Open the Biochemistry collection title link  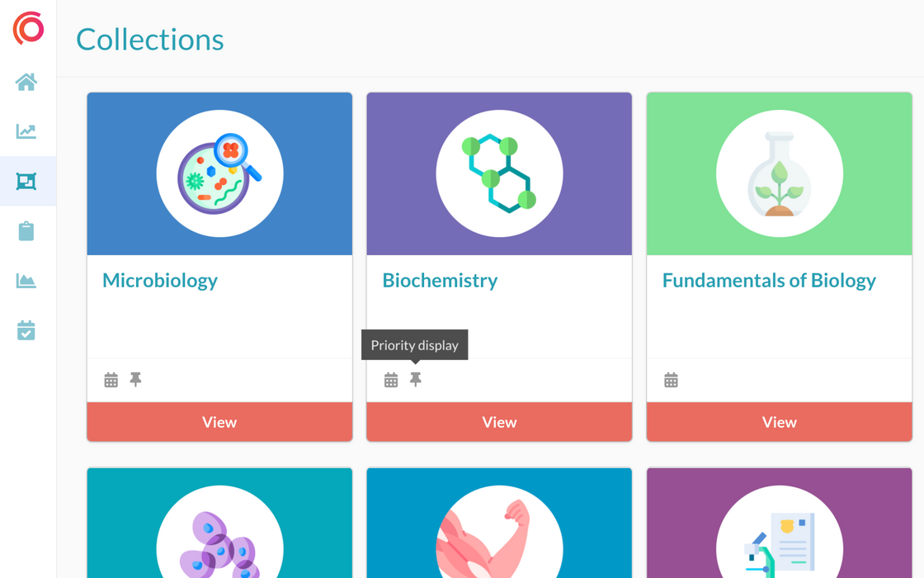(440, 281)
